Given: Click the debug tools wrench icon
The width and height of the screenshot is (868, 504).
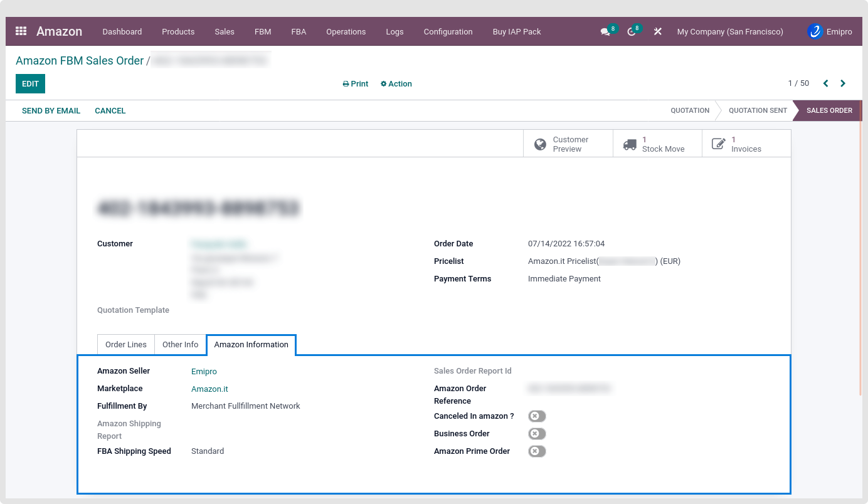Looking at the screenshot, I should pyautogui.click(x=657, y=31).
